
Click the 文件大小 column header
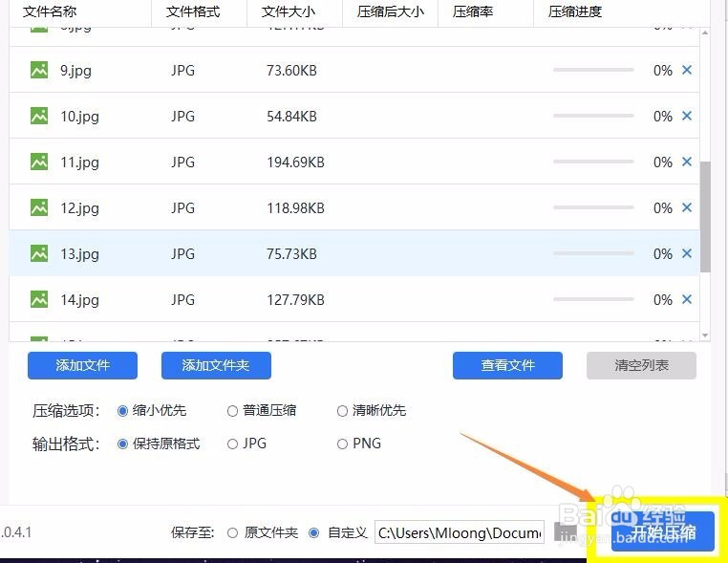click(x=289, y=11)
